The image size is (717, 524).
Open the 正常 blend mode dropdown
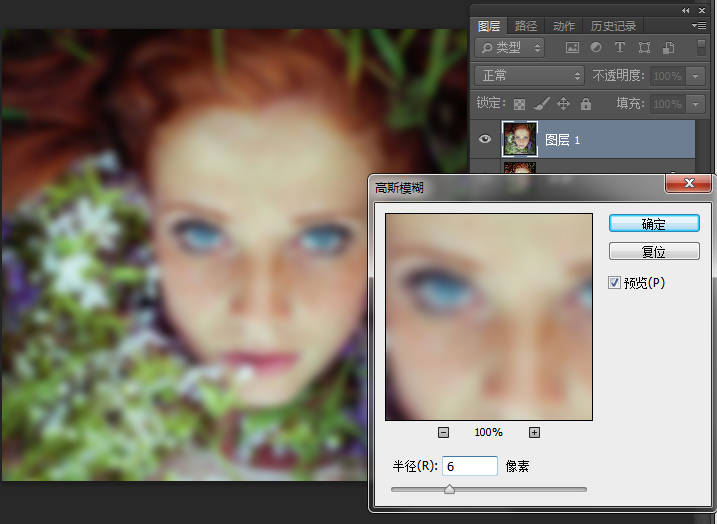click(530, 76)
